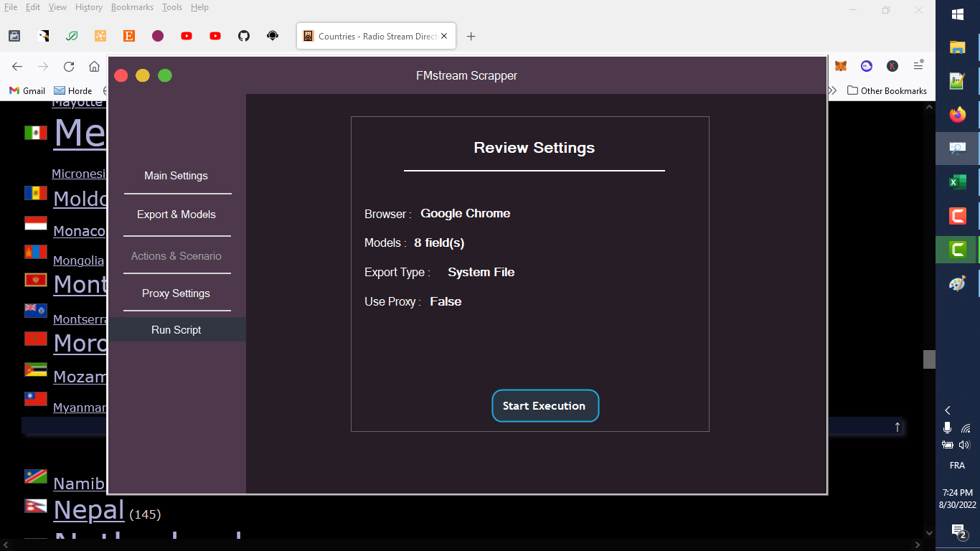Open the first YouTube bookmark icon

[x=187, y=36]
